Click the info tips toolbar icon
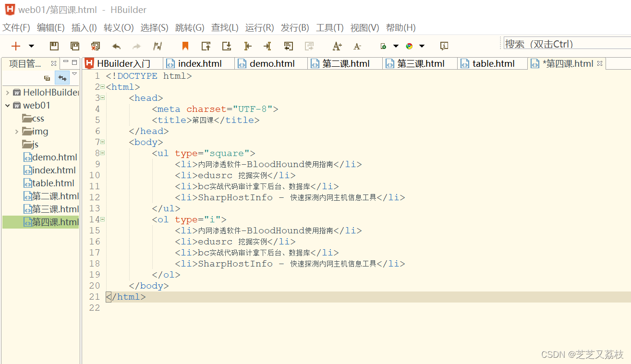This screenshot has height=364, width=631. 444,46
